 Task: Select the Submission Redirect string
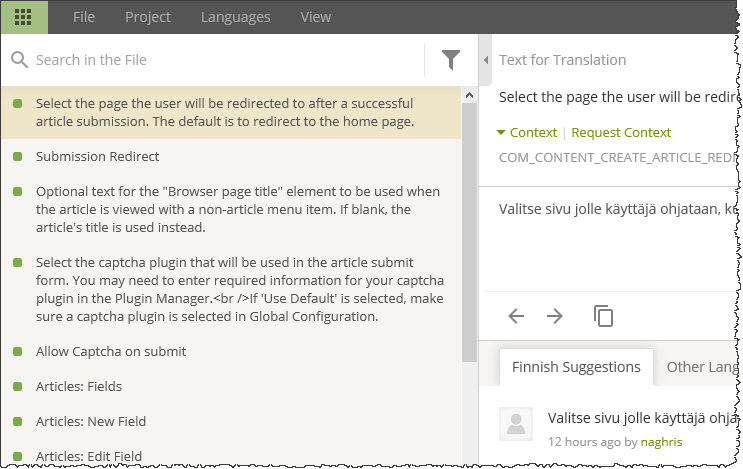[97, 156]
